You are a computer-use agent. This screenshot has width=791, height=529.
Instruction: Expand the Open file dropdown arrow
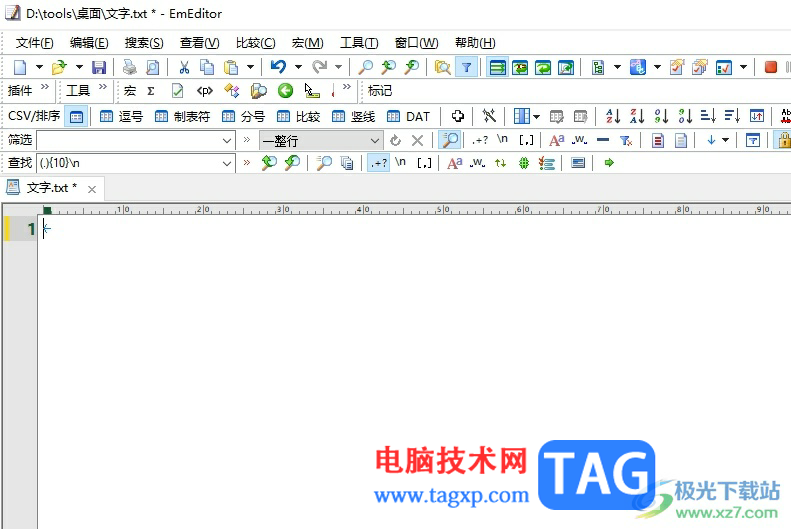79,67
